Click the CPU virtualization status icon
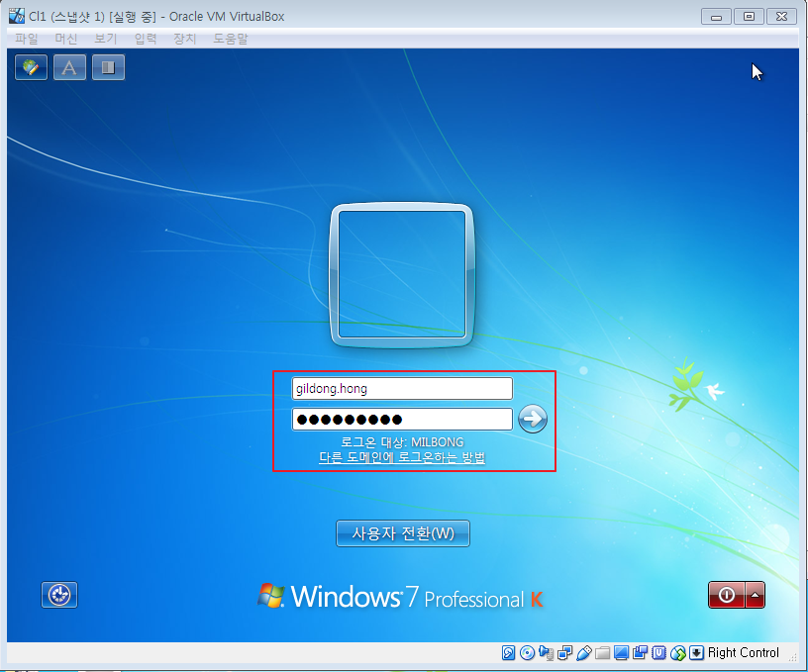Viewport: 808px width, 672px height. pos(659,653)
